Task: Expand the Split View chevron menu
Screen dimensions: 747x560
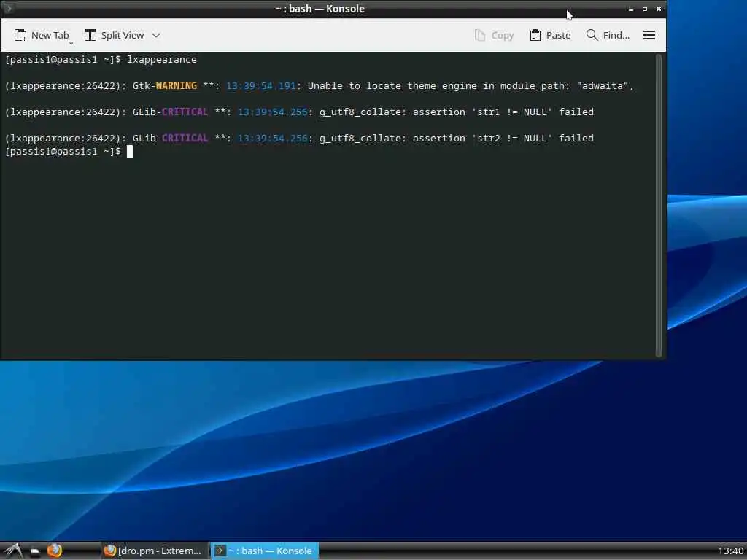Action: click(x=156, y=35)
